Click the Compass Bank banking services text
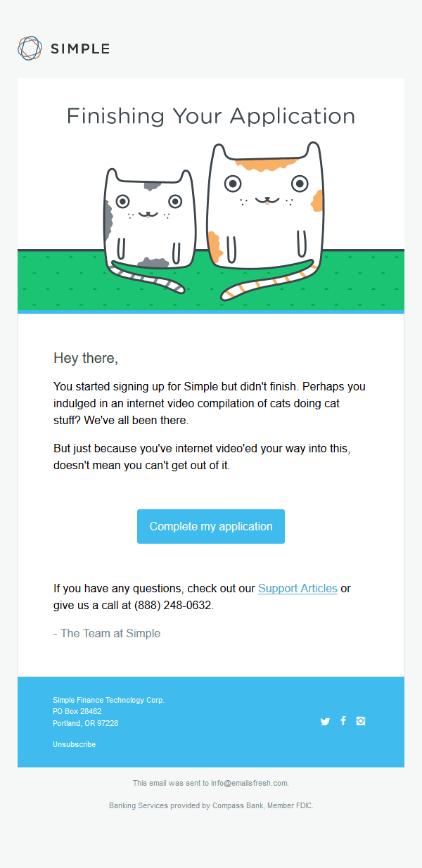 click(211, 806)
